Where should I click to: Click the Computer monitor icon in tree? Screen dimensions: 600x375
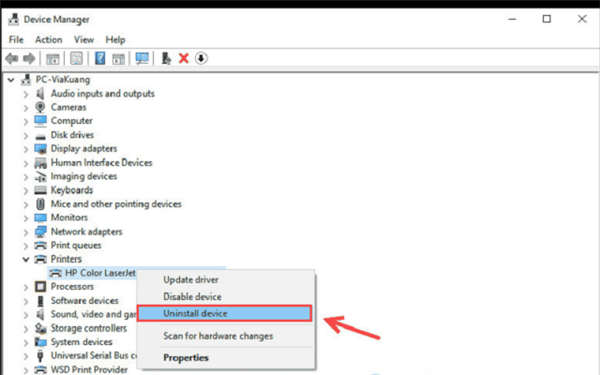click(x=40, y=121)
